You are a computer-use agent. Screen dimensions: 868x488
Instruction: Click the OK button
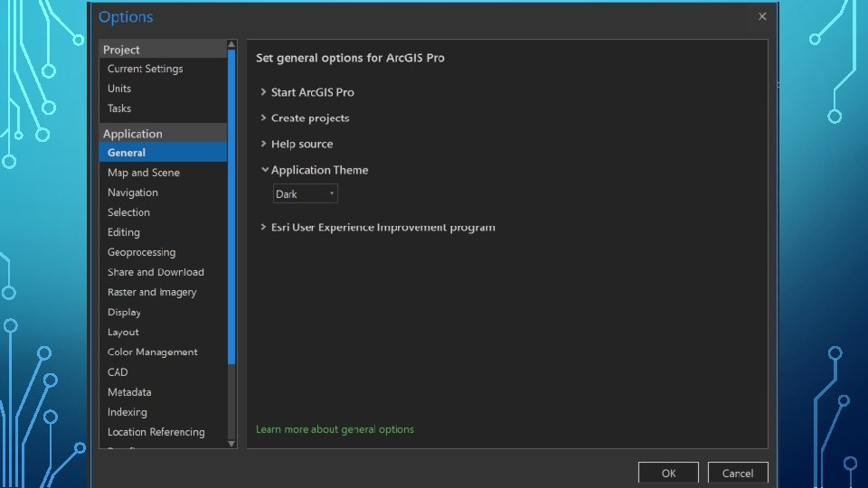click(668, 473)
